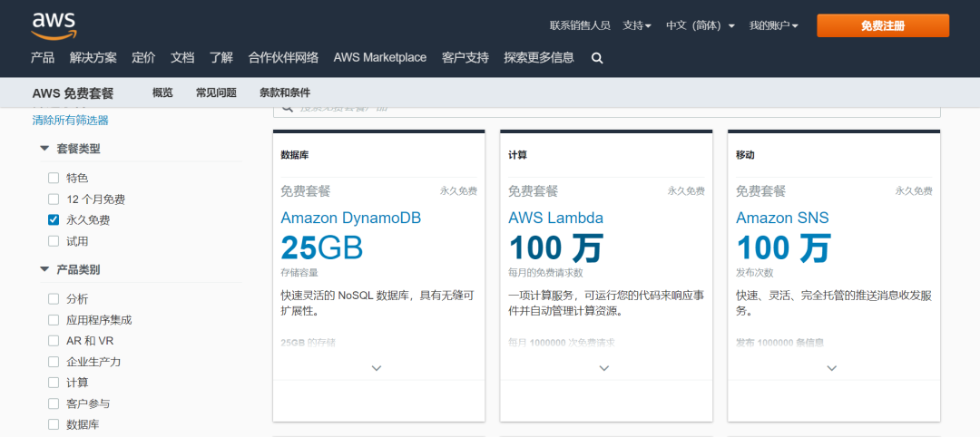Open the 定价 menu item
Image resolution: width=980 pixels, height=437 pixels.
point(143,58)
